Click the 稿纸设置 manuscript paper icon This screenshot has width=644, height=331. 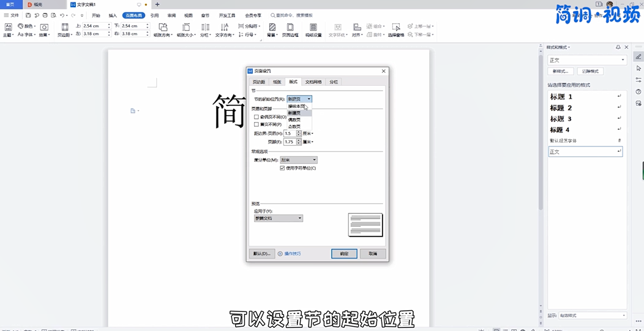pyautogui.click(x=313, y=28)
